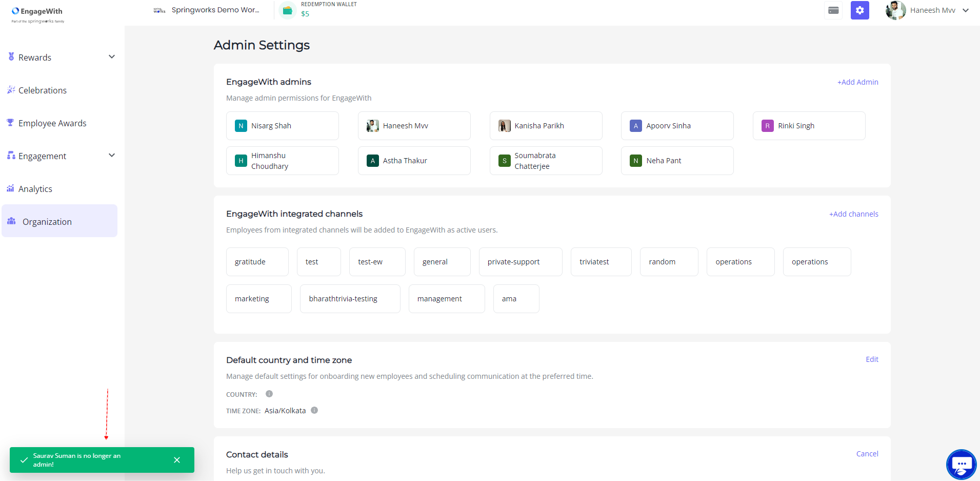980x481 pixels.
Task: Dismiss the admin removed notification
Action: coord(177,460)
